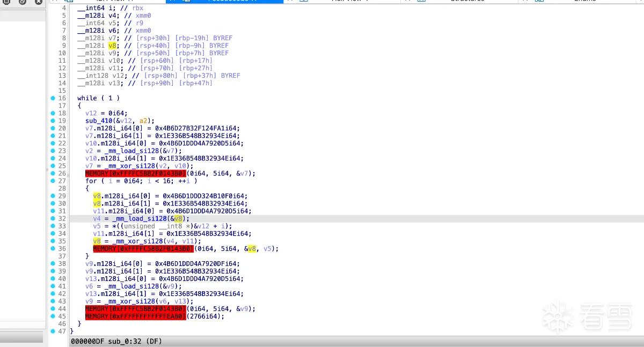Screen dimensions: 644x347
Task: Toggle breakpoint dot on line 27
Action: [53, 181]
